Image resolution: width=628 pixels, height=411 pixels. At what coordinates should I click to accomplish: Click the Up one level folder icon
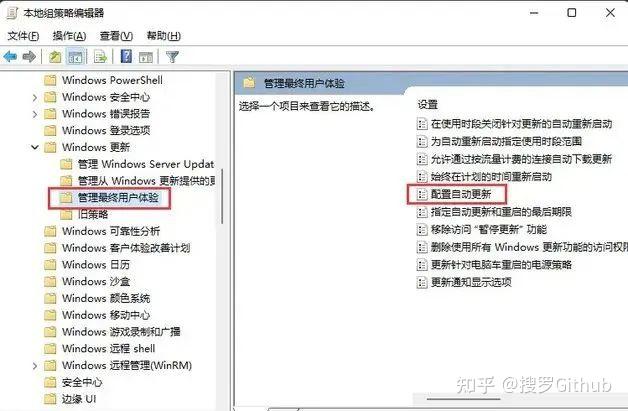[55, 57]
